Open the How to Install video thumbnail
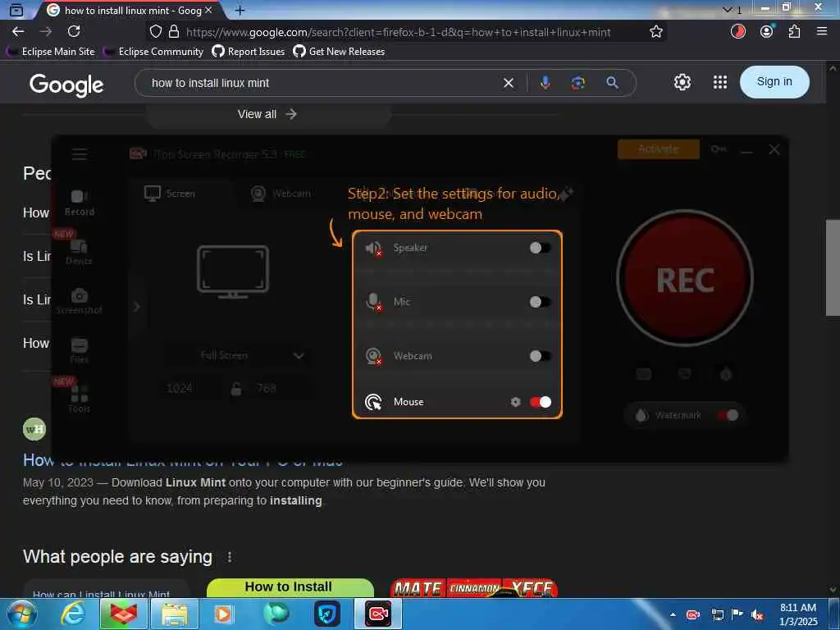 pyautogui.click(x=290, y=587)
